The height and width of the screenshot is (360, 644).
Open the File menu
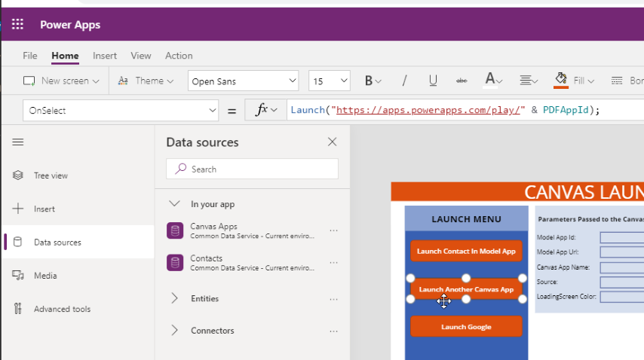tap(30, 56)
